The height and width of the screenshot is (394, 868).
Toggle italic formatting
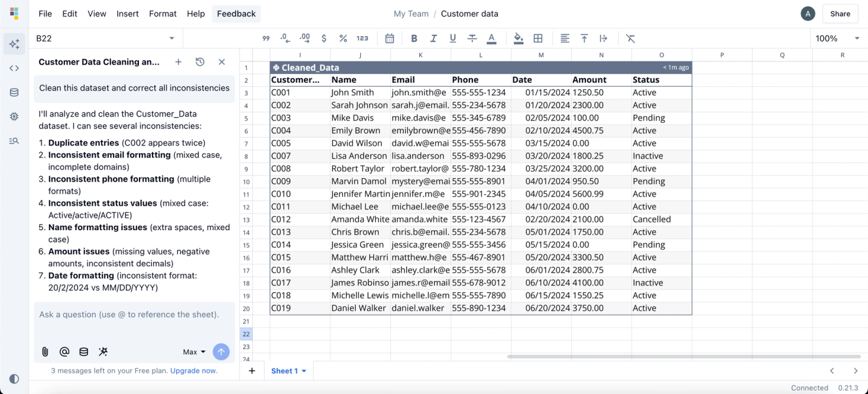[x=433, y=38]
